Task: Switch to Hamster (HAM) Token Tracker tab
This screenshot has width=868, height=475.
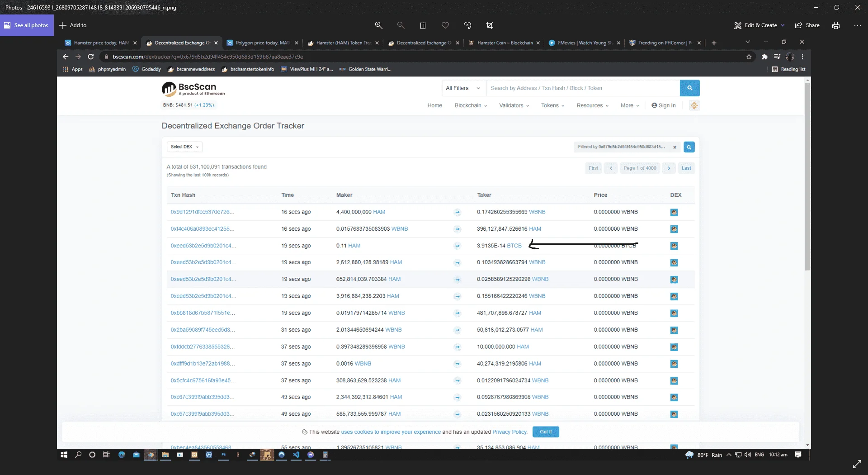Action: (x=343, y=43)
